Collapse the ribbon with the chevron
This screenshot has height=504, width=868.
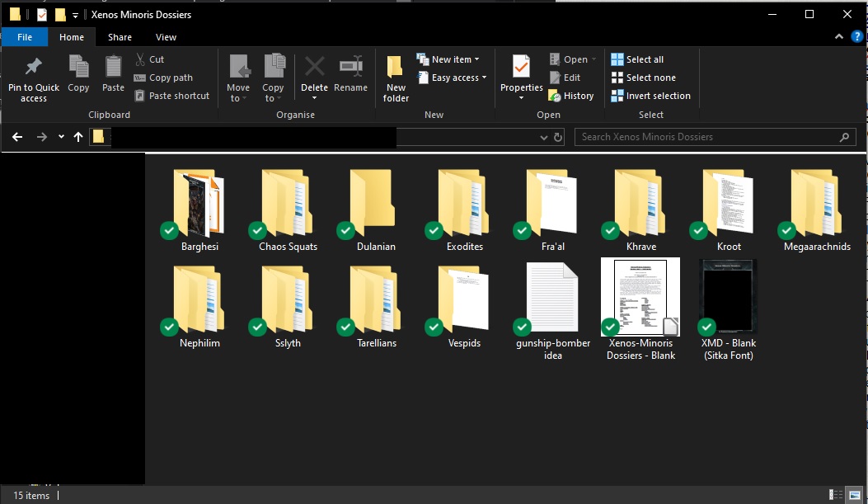tap(838, 36)
